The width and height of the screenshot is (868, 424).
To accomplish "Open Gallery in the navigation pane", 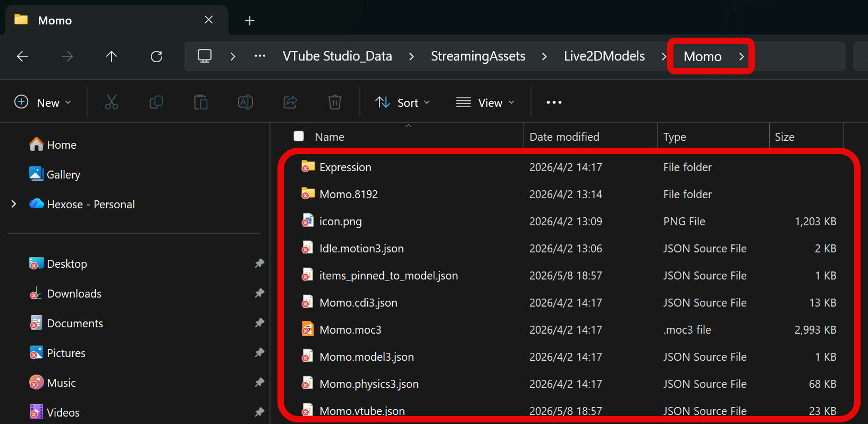I will (55, 174).
